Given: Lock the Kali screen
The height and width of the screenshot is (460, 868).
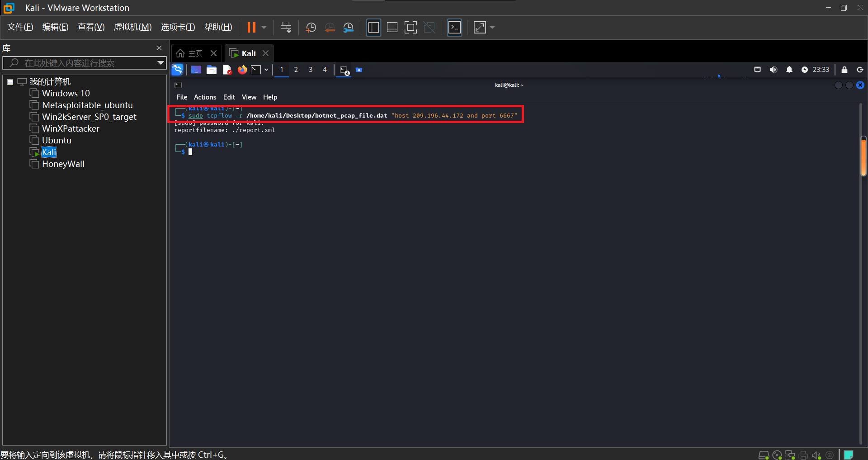Looking at the screenshot, I should pyautogui.click(x=844, y=70).
